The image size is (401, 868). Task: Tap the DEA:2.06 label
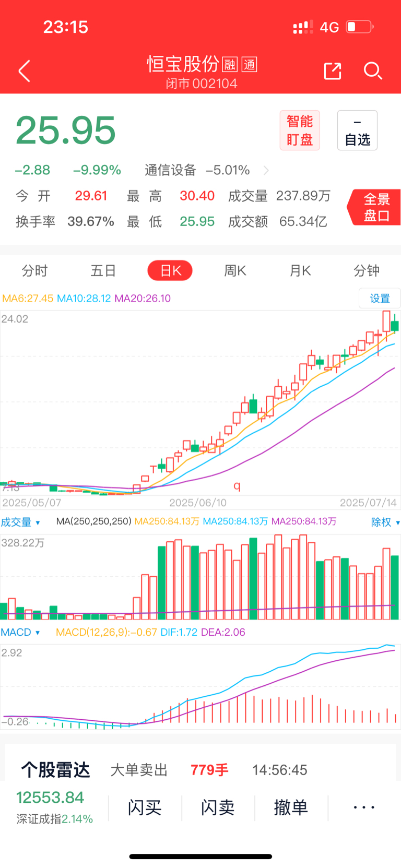pyautogui.click(x=223, y=632)
